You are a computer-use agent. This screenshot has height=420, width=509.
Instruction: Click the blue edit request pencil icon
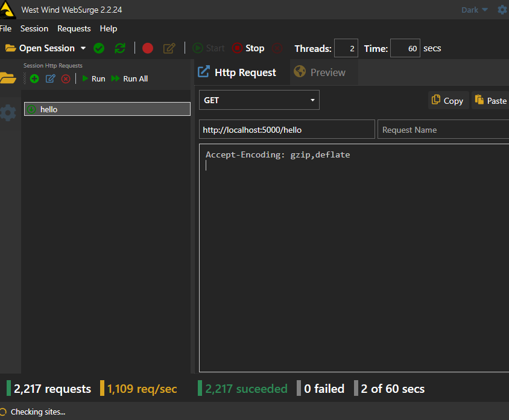point(51,79)
